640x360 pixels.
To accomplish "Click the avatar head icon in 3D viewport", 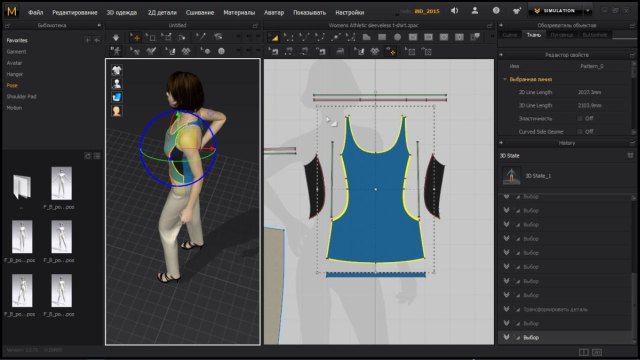I will [x=117, y=111].
